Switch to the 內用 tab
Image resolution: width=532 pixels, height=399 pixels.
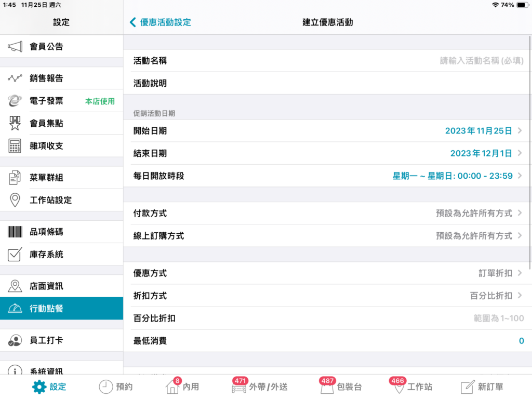182,387
